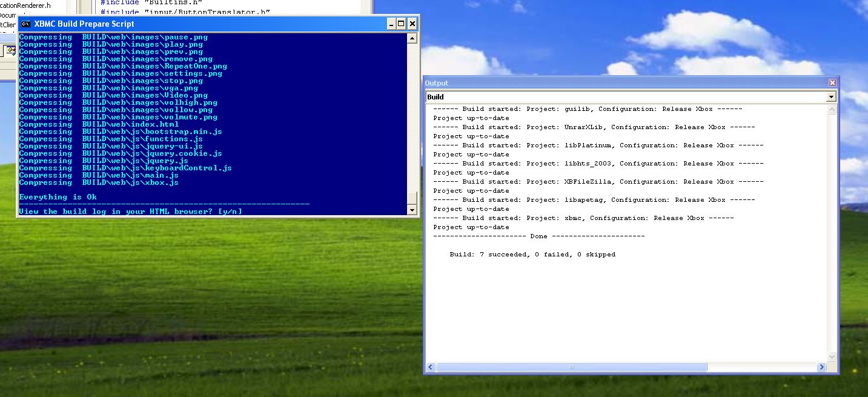Image resolution: width=868 pixels, height=397 pixels.
Task: Click the line 'BUILD\web\js\bootstrap.min.js'
Action: (x=121, y=132)
